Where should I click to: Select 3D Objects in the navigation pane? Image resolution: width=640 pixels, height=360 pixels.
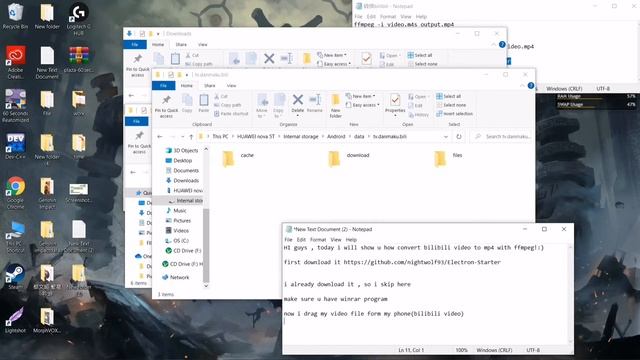tap(182, 151)
